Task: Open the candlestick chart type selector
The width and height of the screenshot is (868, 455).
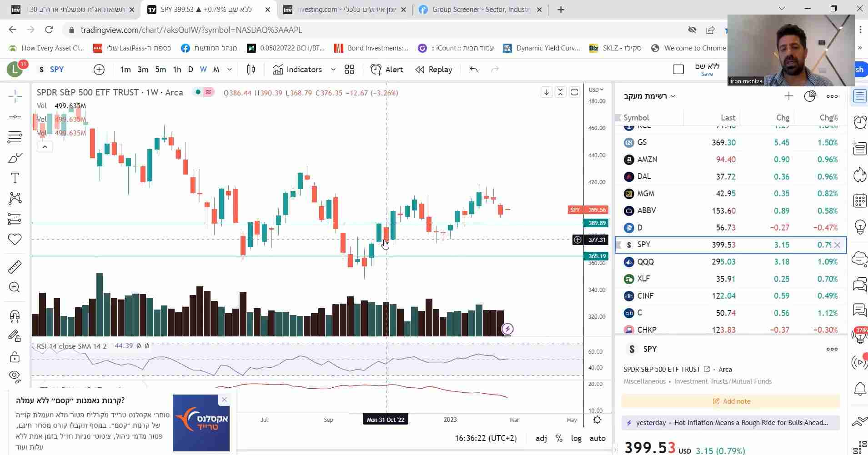Action: pyautogui.click(x=251, y=70)
